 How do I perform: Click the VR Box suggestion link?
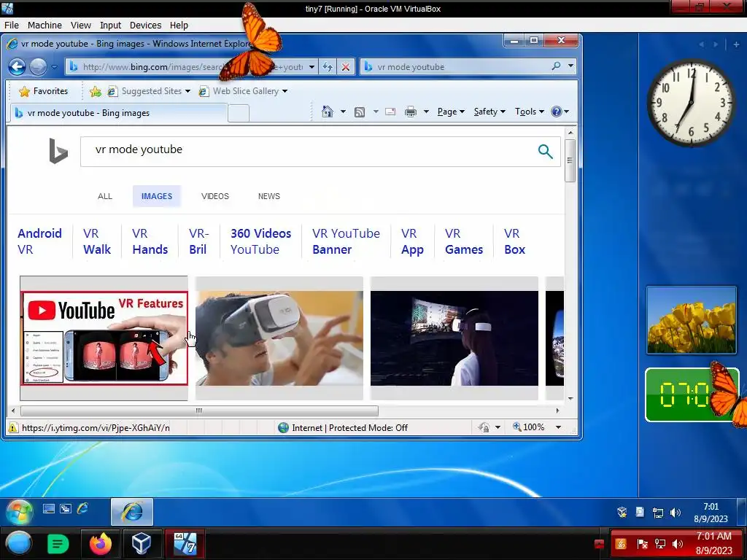pyautogui.click(x=514, y=241)
